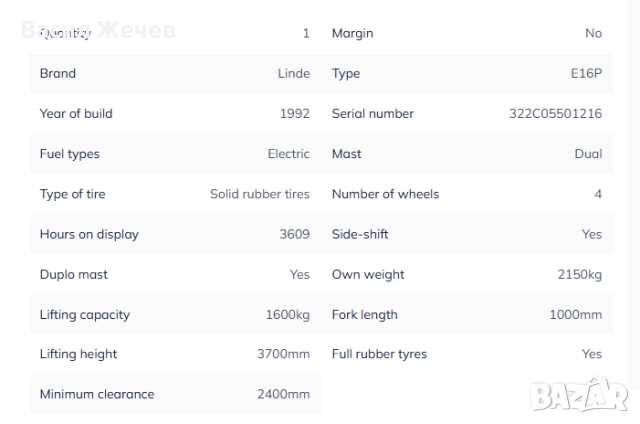Click the 1992 year value
This screenshot has width=640, height=424.
click(295, 114)
